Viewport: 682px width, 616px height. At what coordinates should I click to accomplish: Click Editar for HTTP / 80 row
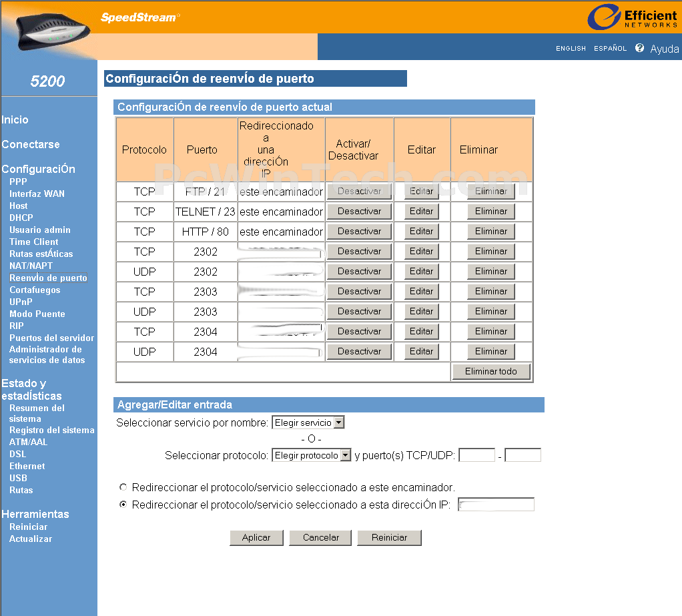tap(422, 232)
